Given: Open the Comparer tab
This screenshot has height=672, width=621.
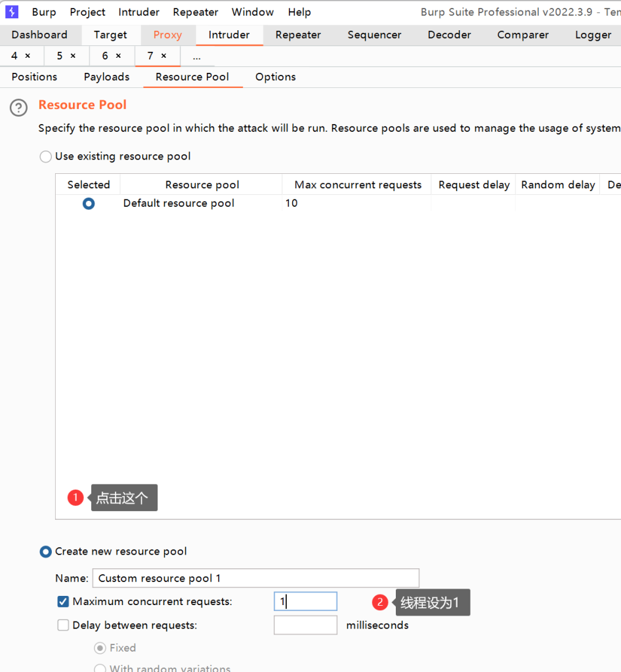Looking at the screenshot, I should pos(523,35).
